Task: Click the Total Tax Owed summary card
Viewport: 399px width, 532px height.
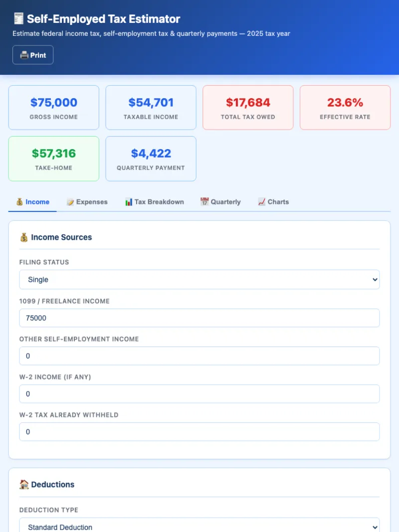Action: [248, 108]
